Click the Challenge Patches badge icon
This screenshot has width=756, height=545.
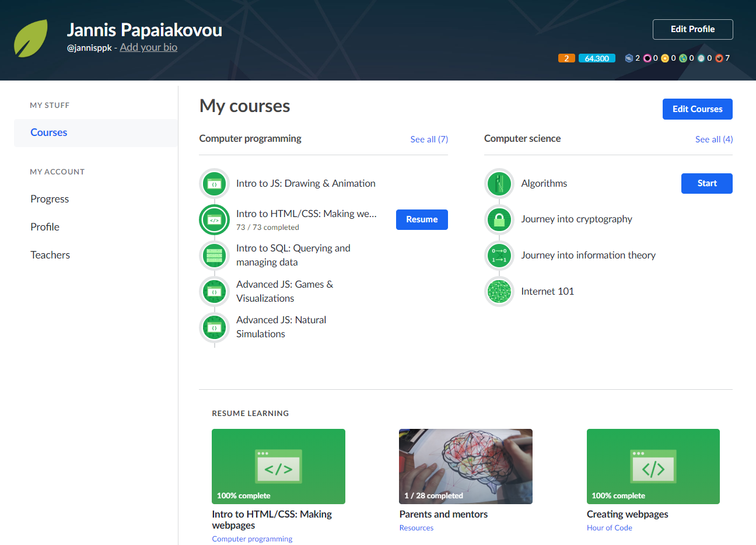[x=629, y=58]
